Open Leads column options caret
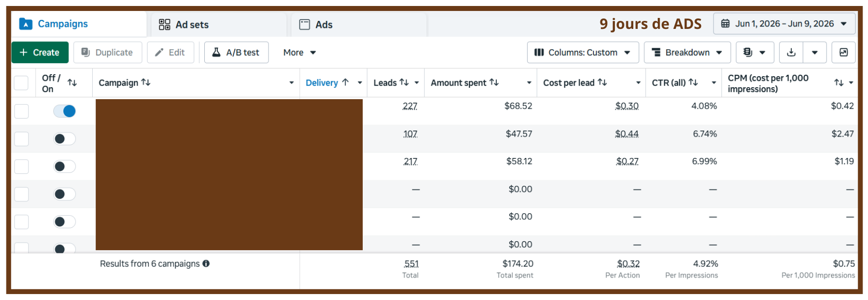 (x=417, y=83)
